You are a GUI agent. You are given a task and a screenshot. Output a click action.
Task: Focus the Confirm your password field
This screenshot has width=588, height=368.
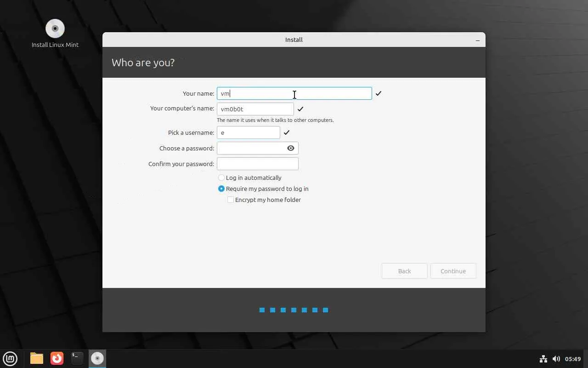point(257,164)
